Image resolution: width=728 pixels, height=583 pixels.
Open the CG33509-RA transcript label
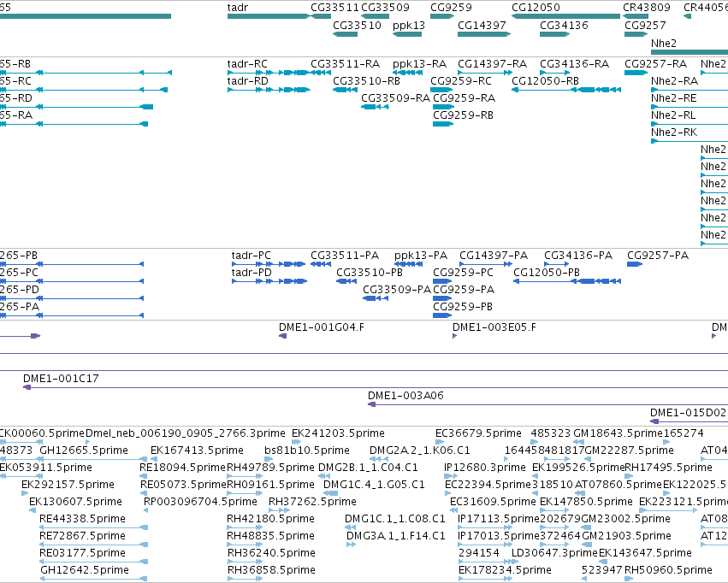(x=396, y=98)
